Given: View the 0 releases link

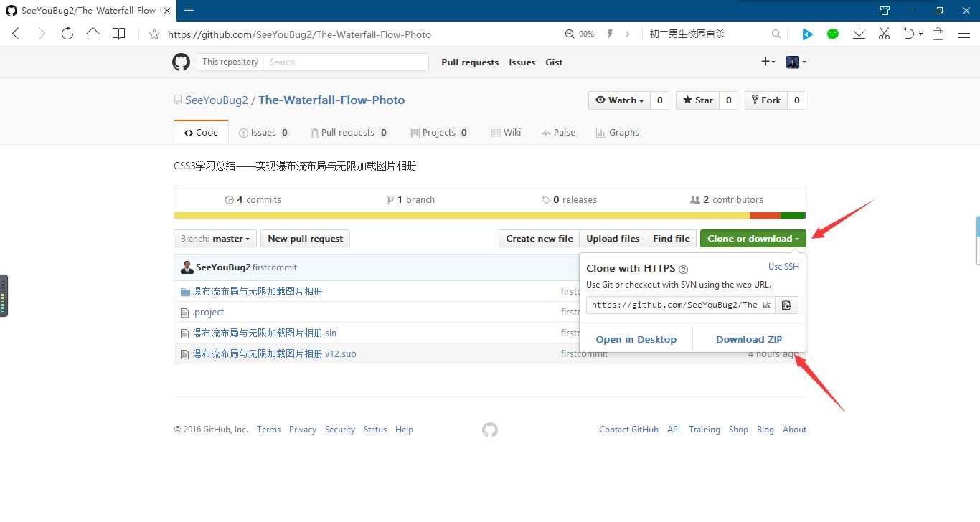Looking at the screenshot, I should 569,200.
